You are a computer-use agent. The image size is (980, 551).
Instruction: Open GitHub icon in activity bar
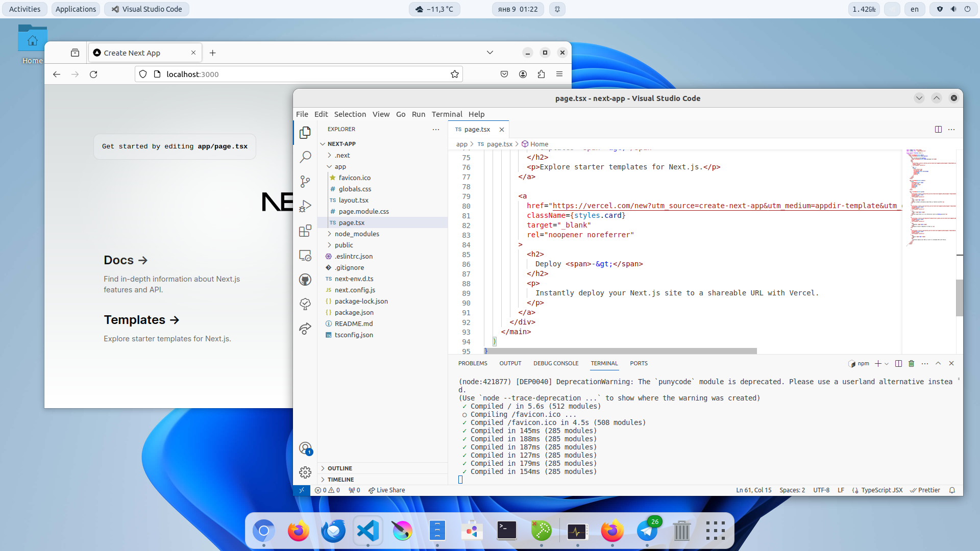click(x=305, y=280)
